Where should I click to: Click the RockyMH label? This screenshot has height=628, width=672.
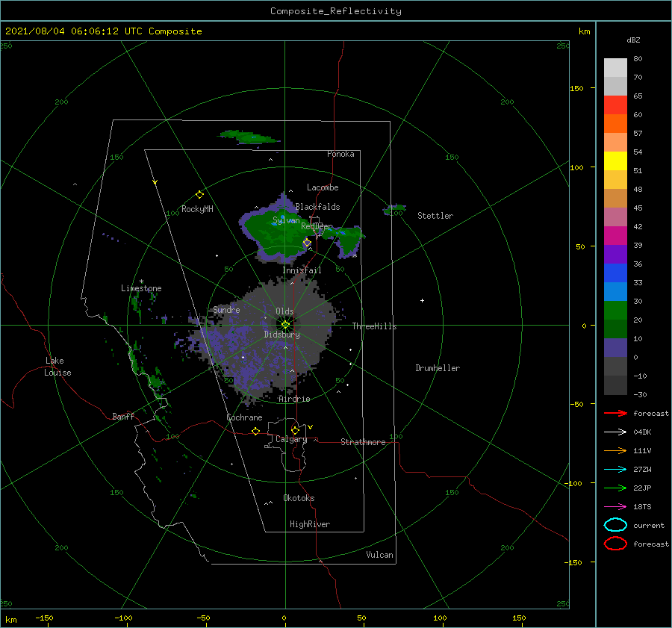coord(197,209)
